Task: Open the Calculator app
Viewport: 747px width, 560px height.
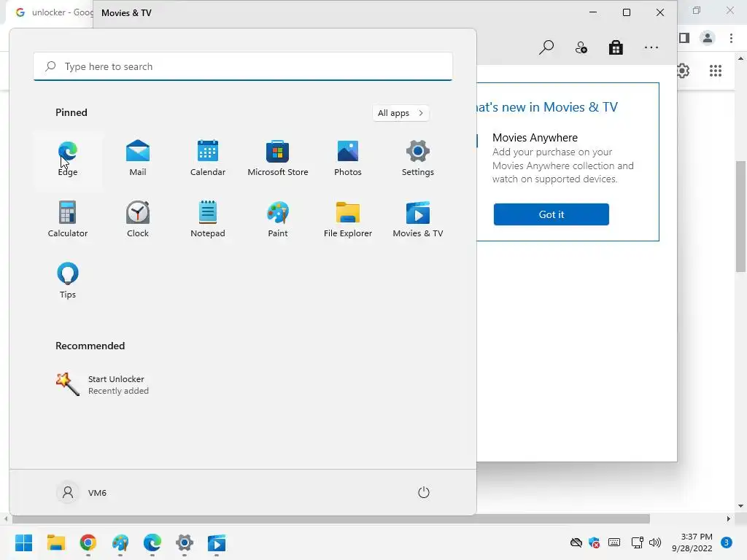Action: pyautogui.click(x=68, y=219)
